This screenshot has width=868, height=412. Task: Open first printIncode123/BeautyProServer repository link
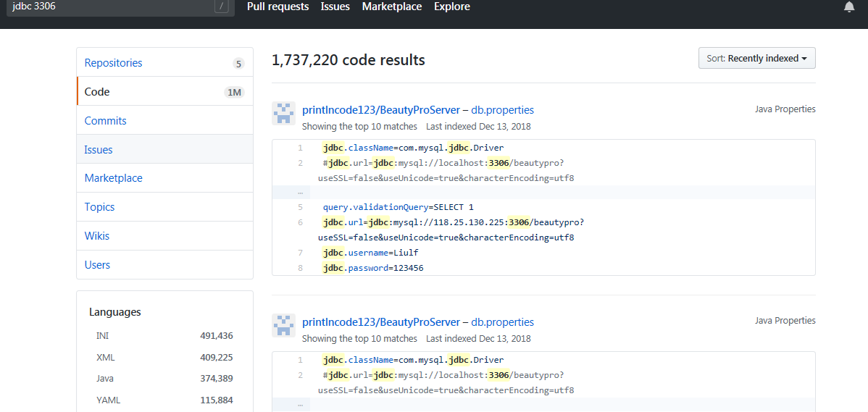click(x=381, y=109)
